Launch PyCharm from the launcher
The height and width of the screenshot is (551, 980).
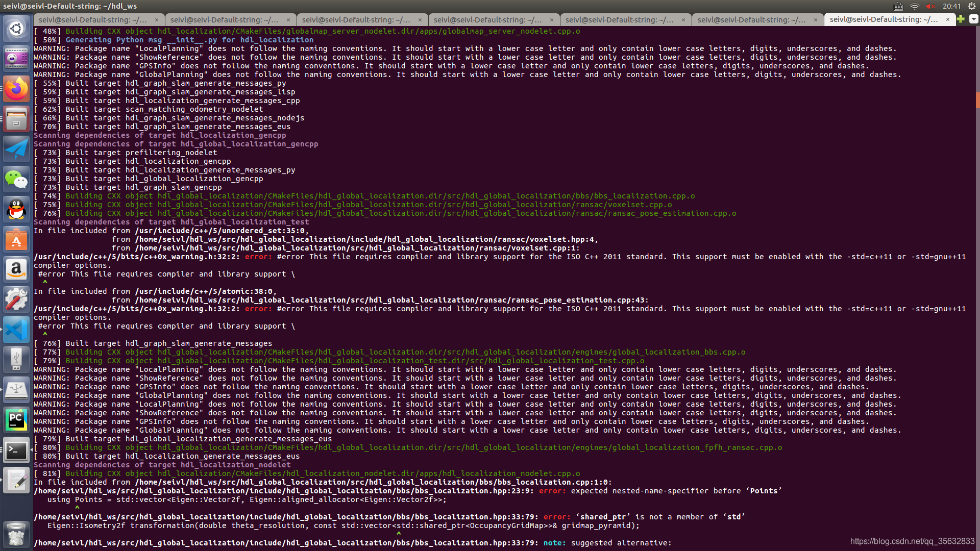click(16, 420)
